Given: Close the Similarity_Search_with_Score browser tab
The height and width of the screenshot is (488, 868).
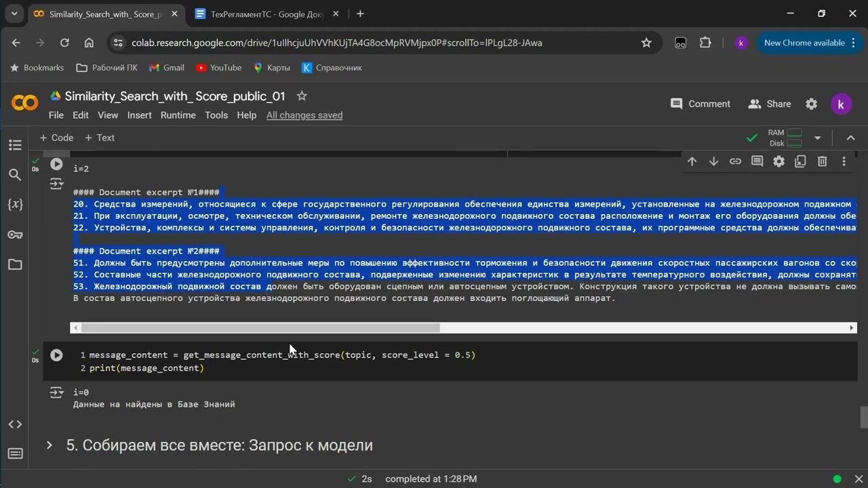Looking at the screenshot, I should (174, 14).
